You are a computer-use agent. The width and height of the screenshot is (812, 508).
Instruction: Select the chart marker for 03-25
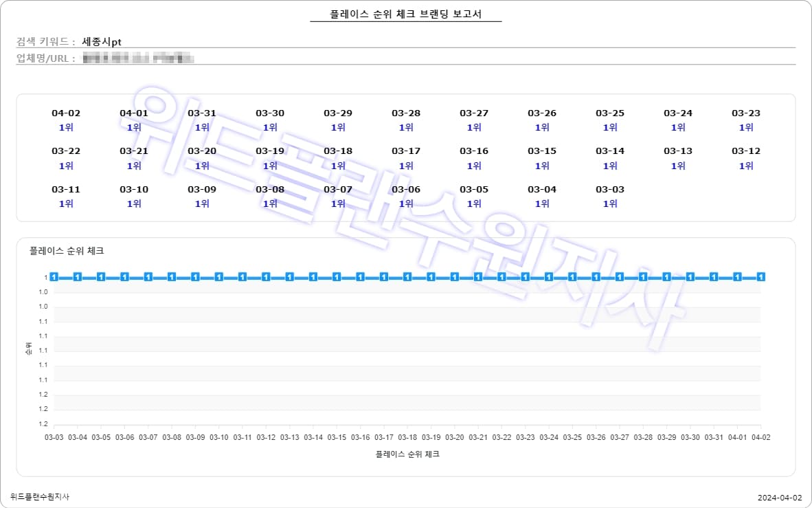click(x=572, y=277)
